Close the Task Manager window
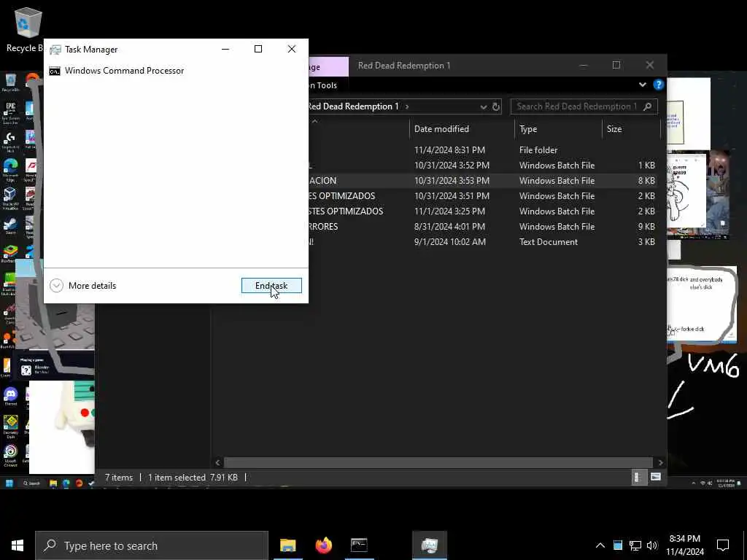 [292, 49]
